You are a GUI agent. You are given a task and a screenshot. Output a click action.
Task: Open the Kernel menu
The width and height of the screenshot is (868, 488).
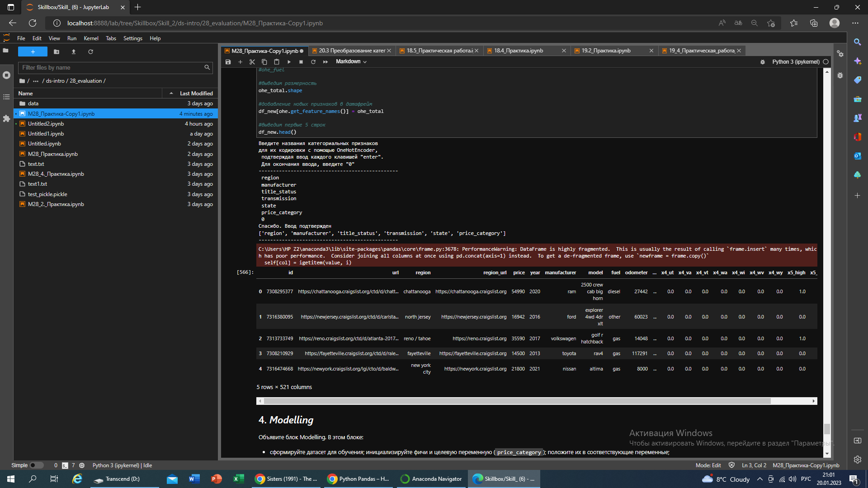click(x=91, y=38)
